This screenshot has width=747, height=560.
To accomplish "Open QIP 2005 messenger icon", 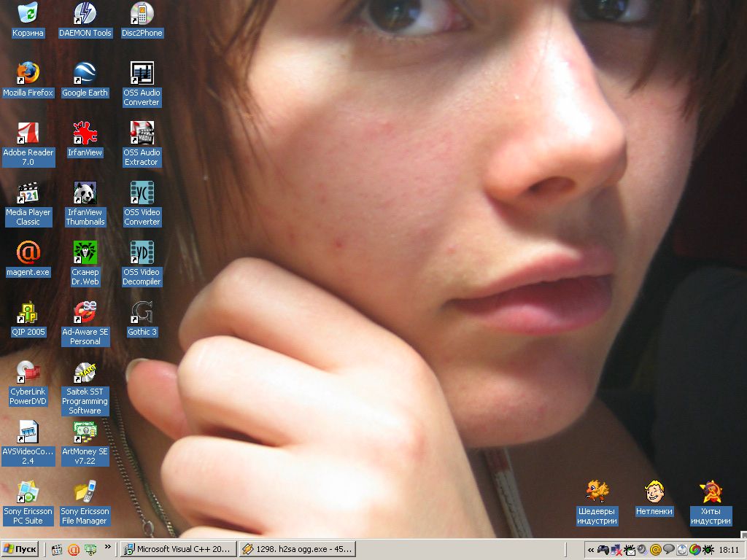I will point(28,313).
